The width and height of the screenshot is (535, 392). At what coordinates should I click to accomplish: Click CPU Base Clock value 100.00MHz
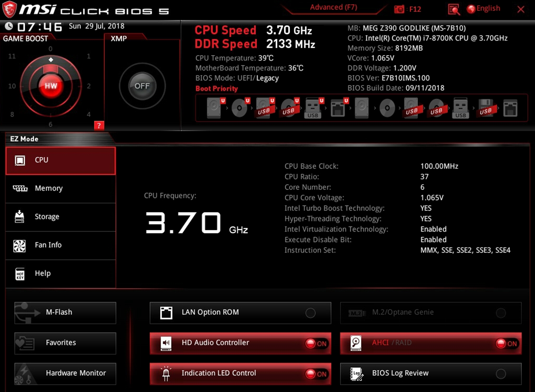pyautogui.click(x=439, y=166)
